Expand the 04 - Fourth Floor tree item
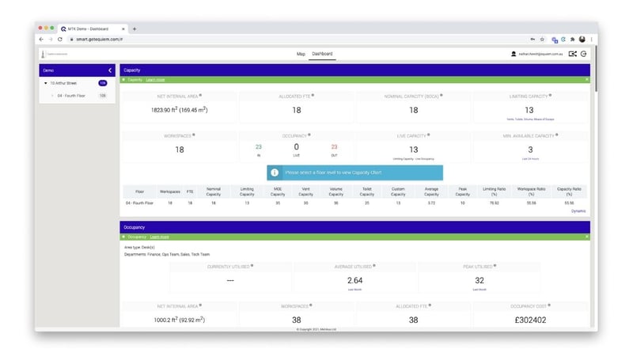 tap(52, 95)
